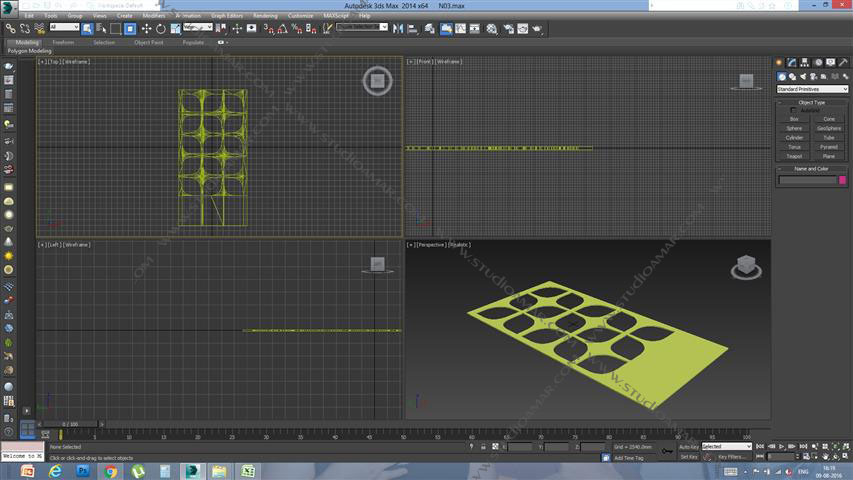Image resolution: width=853 pixels, height=480 pixels.
Task: Toggle Set Key mode
Action: (688, 456)
